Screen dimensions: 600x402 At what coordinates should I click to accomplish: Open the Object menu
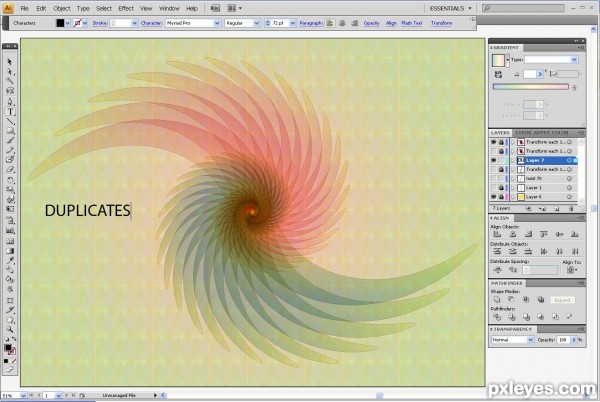(62, 8)
